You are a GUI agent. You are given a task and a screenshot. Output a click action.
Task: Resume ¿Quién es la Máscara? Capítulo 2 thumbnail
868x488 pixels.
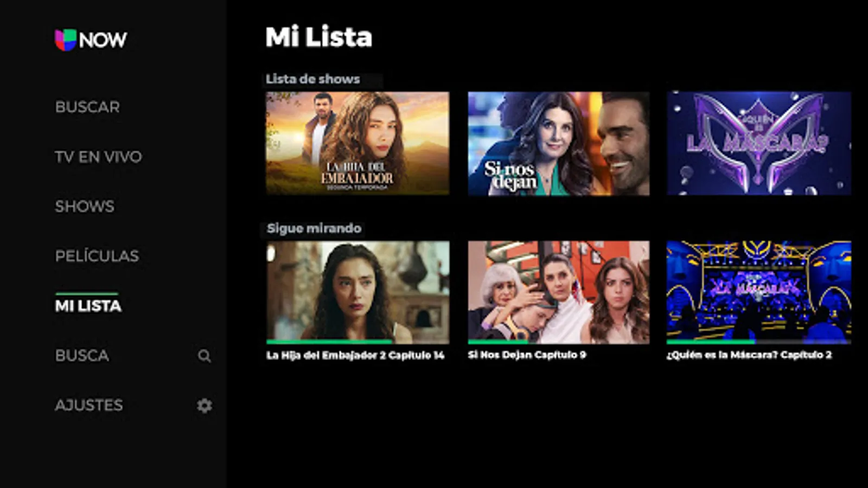[759, 291]
